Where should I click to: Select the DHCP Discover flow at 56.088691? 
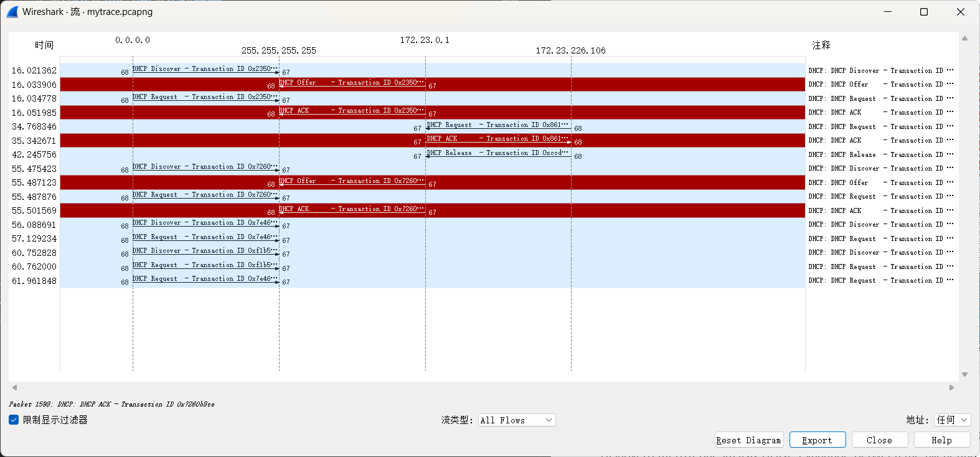pos(433,224)
